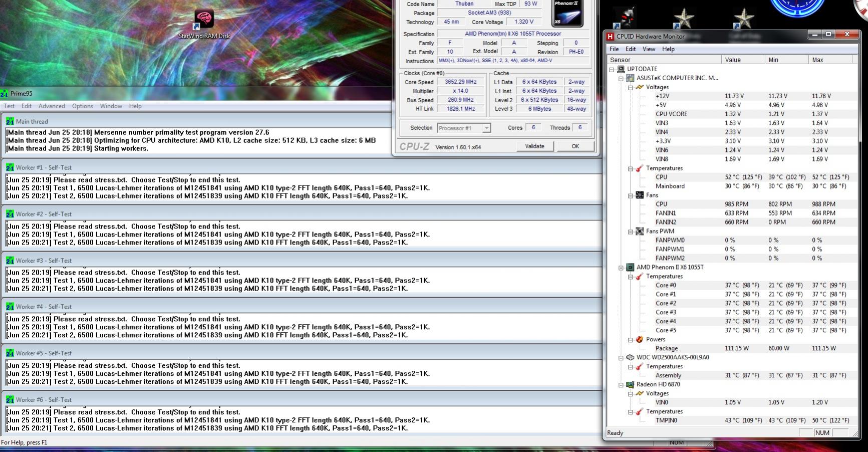This screenshot has width=868, height=452.
Task: Collapse the Fans PWM group
Action: [631, 232]
